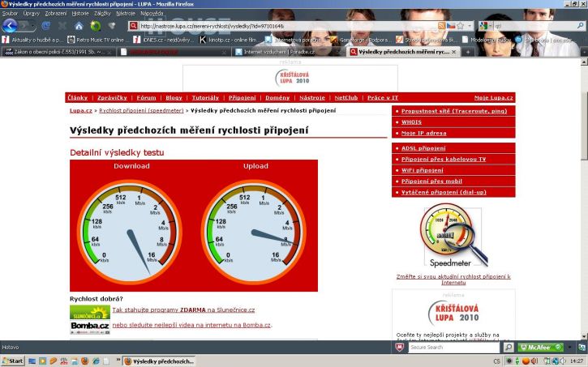This screenshot has width=588, height=367.
Task: Open NetClub in red navigation bar
Action: (346, 98)
